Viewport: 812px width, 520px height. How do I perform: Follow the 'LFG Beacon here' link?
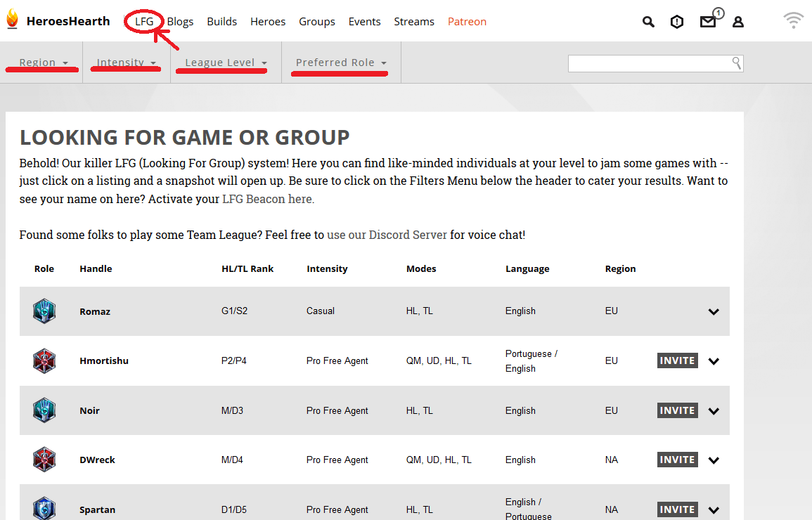pos(267,199)
